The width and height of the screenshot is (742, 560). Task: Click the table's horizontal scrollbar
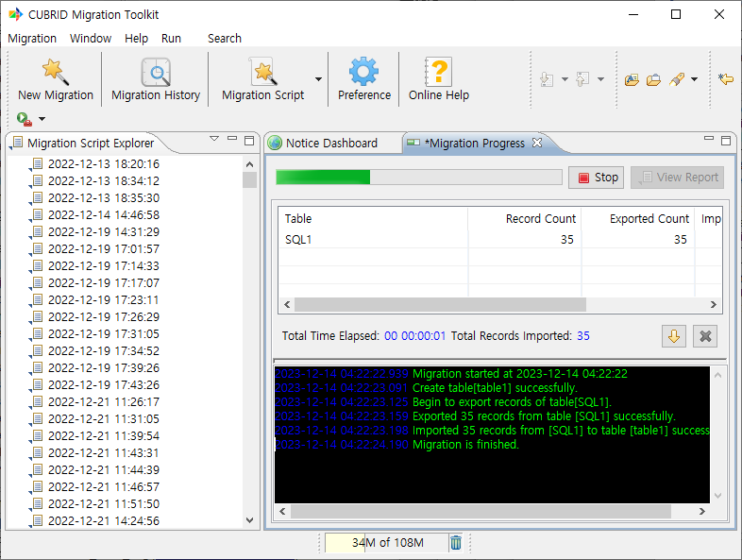tap(440, 305)
